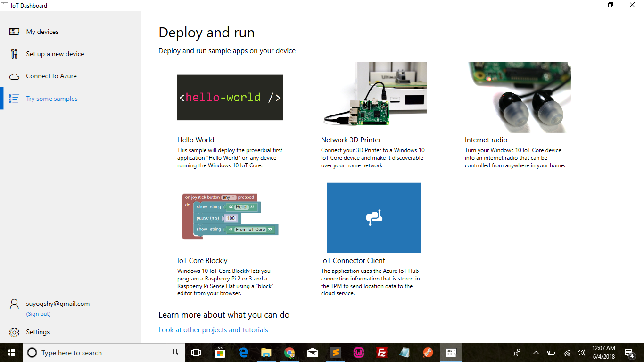The height and width of the screenshot is (362, 644).
Task: Click the Cortana microphone icon
Action: 175,353
